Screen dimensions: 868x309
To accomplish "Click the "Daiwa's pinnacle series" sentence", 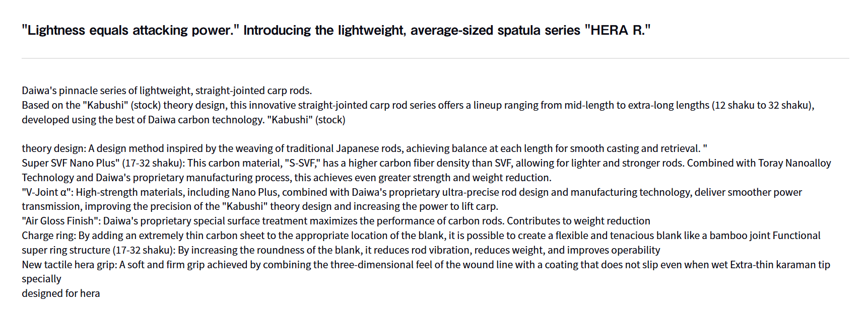I will [167, 91].
